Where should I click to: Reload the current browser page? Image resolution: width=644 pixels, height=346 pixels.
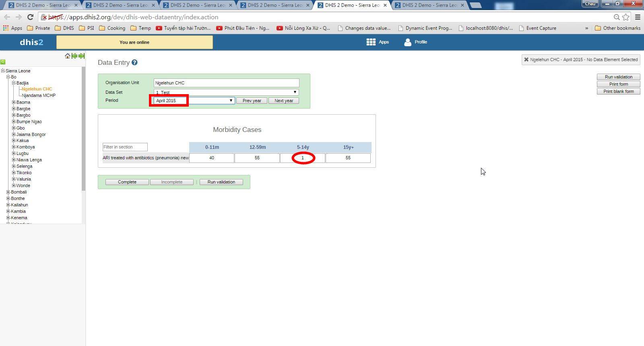pyautogui.click(x=30, y=17)
